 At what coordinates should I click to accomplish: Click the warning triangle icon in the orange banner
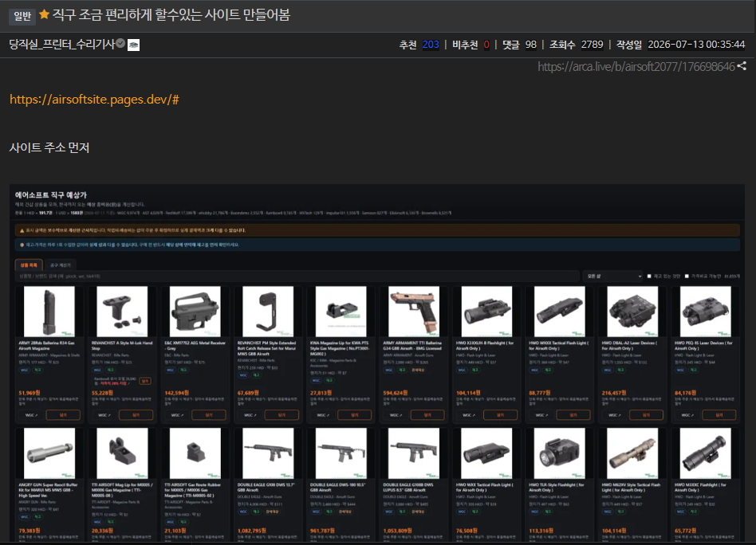[x=22, y=230]
